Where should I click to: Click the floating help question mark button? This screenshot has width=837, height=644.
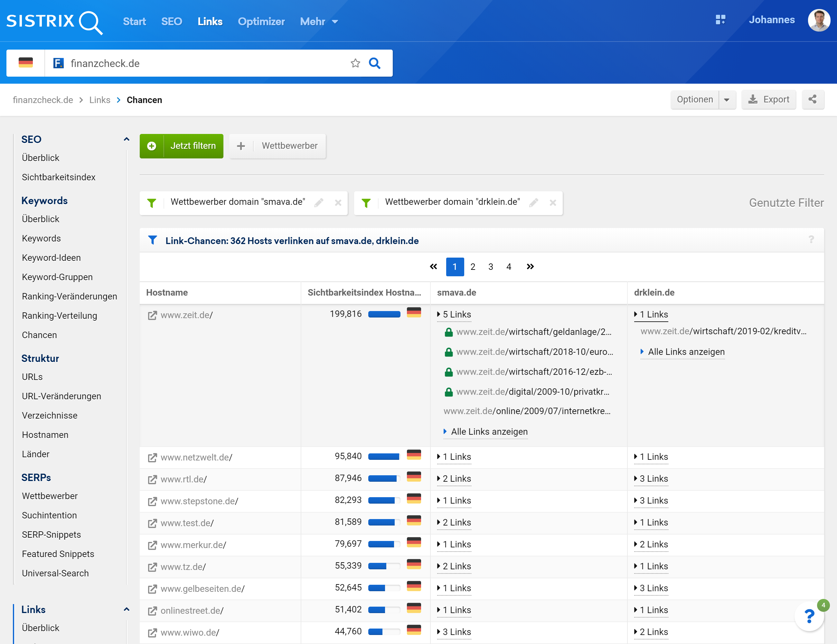coord(809,616)
